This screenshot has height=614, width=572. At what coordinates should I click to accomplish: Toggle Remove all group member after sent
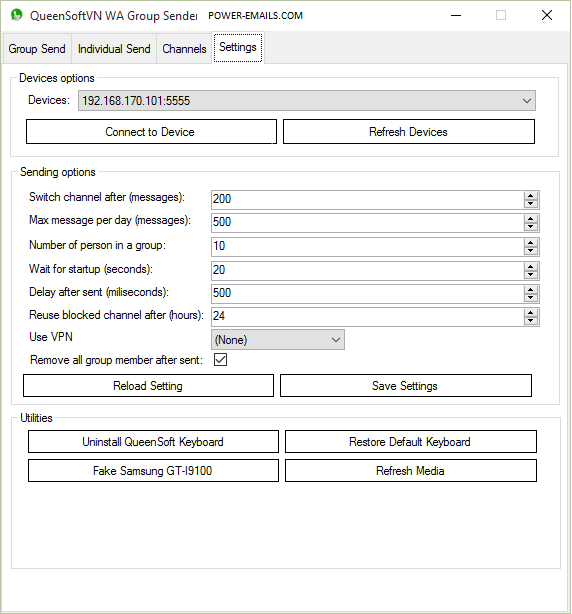[x=220, y=359]
